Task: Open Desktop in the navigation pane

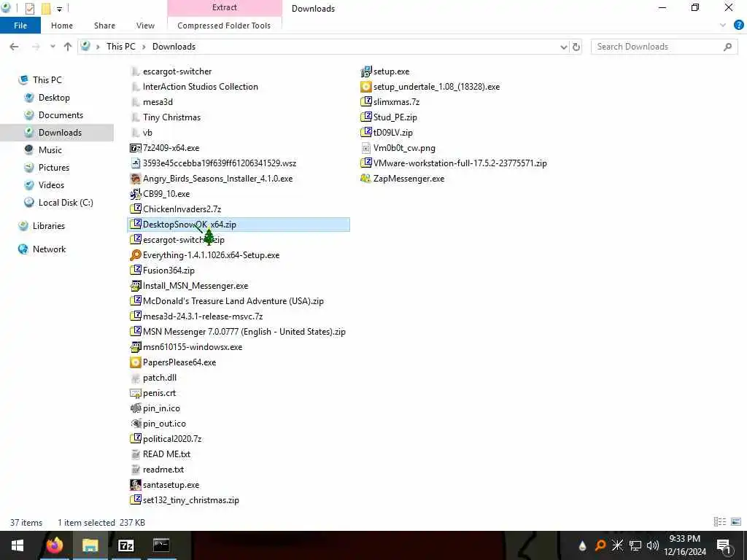Action: 54,98
